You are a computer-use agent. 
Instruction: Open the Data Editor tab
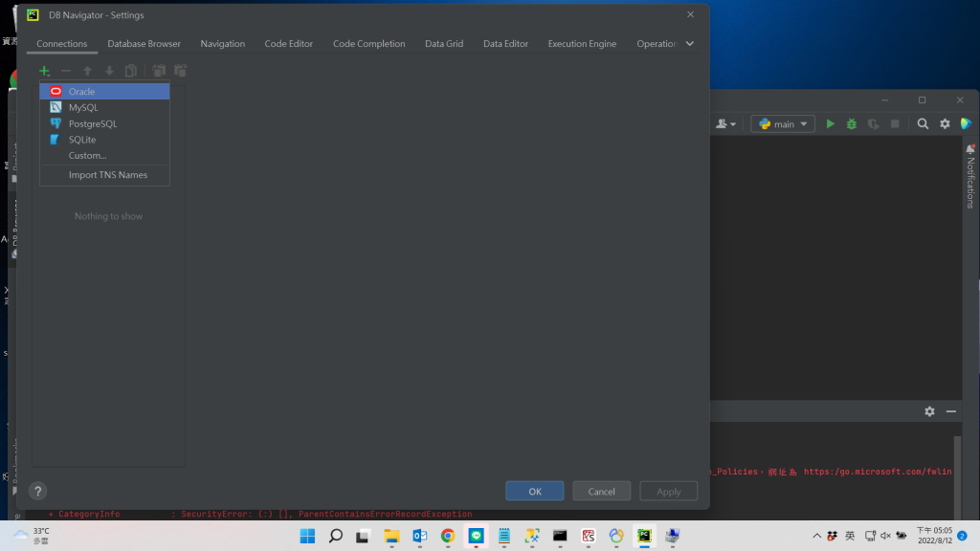(x=505, y=44)
